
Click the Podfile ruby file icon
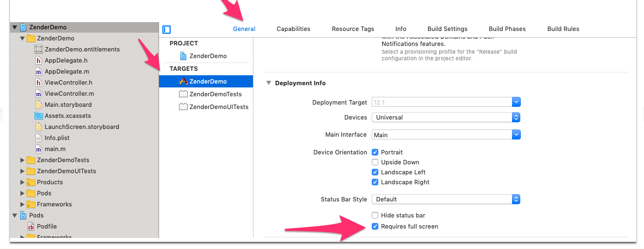pyautogui.click(x=31, y=226)
